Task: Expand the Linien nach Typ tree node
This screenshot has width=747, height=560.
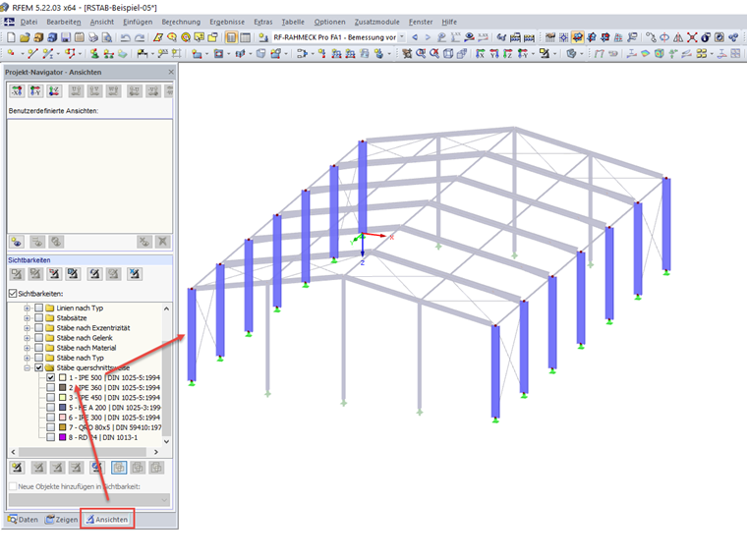Action: (x=28, y=308)
